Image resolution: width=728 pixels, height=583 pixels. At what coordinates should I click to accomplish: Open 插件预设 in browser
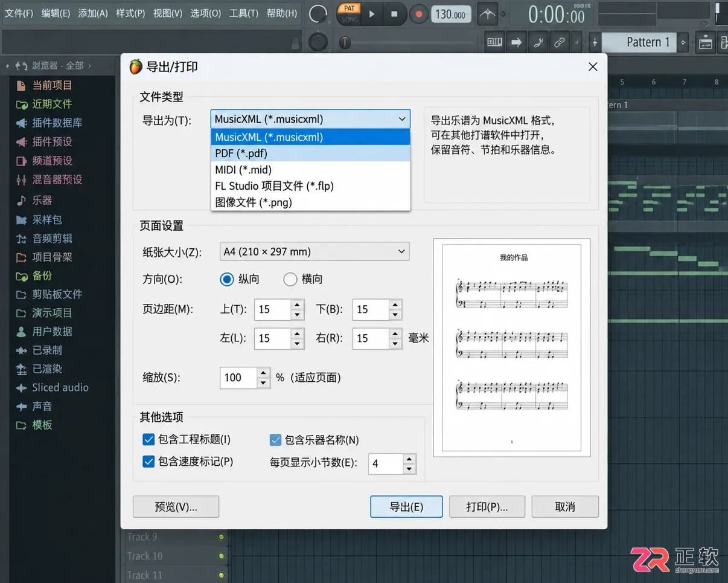point(52,141)
